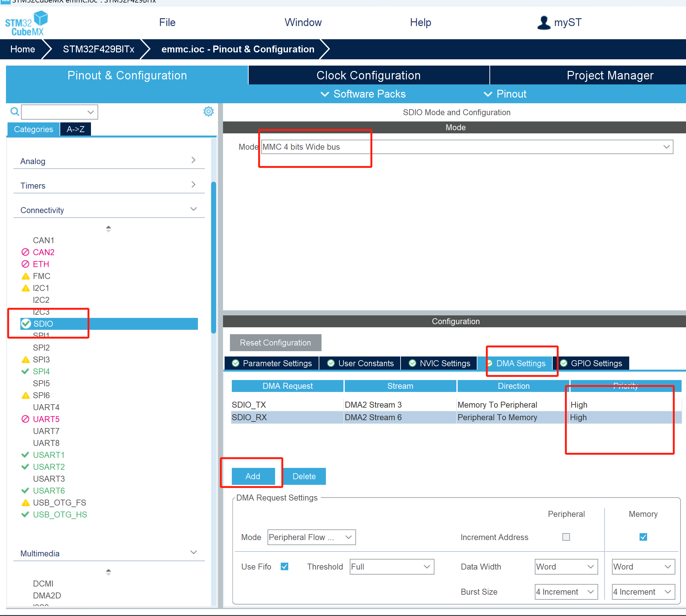This screenshot has height=616, width=686.
Task: Click the warning icon beside SPI6
Action: [x=25, y=395]
